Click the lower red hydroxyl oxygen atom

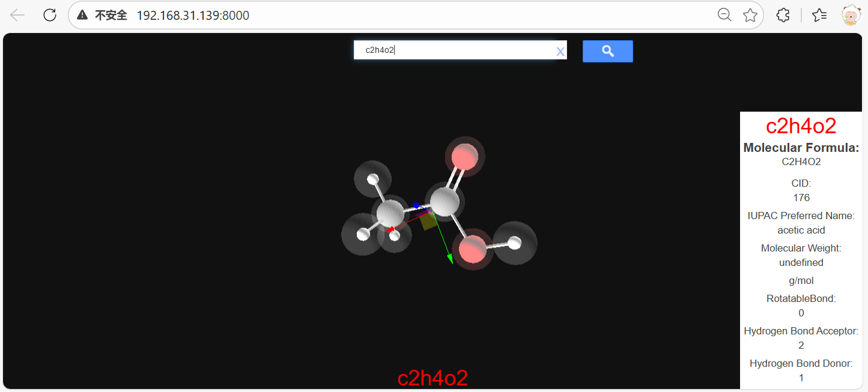coord(473,248)
